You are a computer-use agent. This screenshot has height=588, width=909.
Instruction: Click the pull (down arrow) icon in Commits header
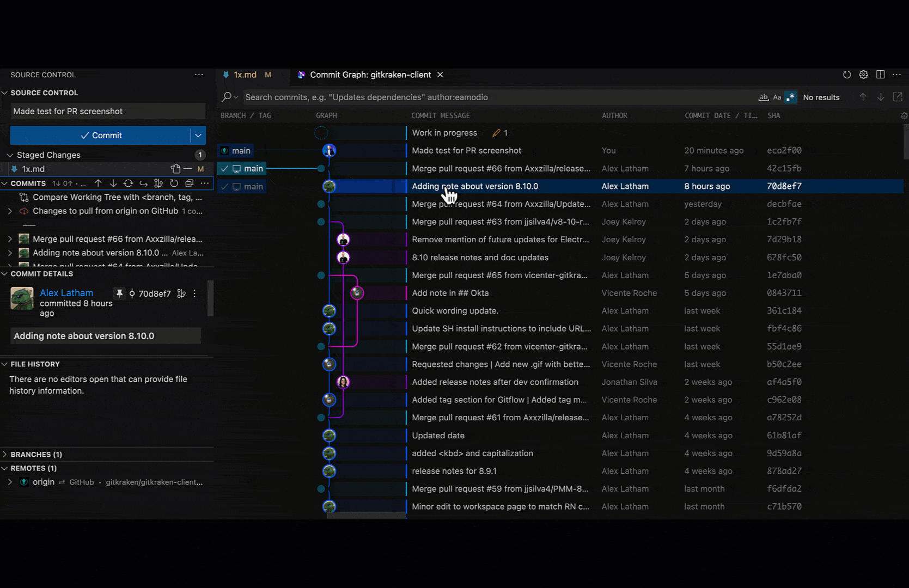point(113,183)
